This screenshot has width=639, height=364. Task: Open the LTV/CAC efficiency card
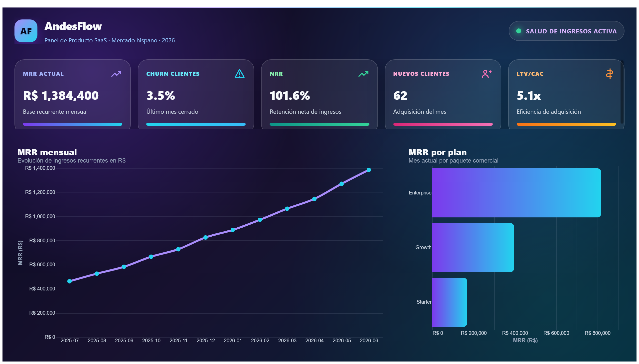(x=566, y=94)
